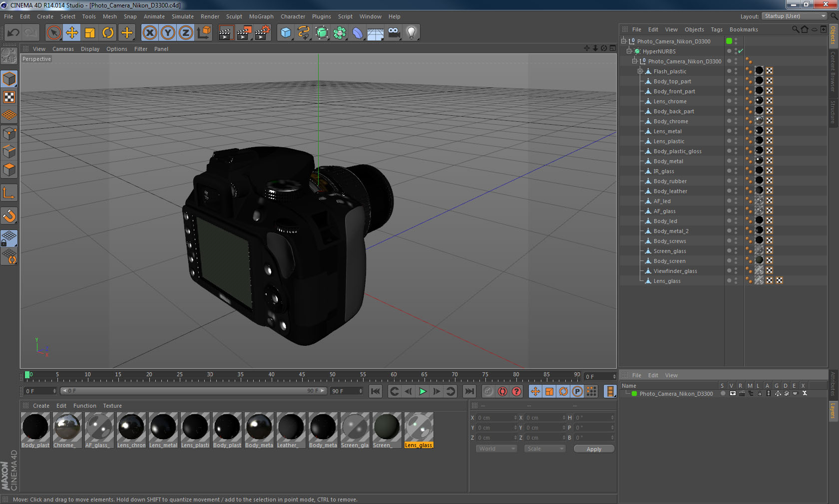Viewport: 839px width, 504px height.
Task: Click the green layer color of top object
Action: 729,41
